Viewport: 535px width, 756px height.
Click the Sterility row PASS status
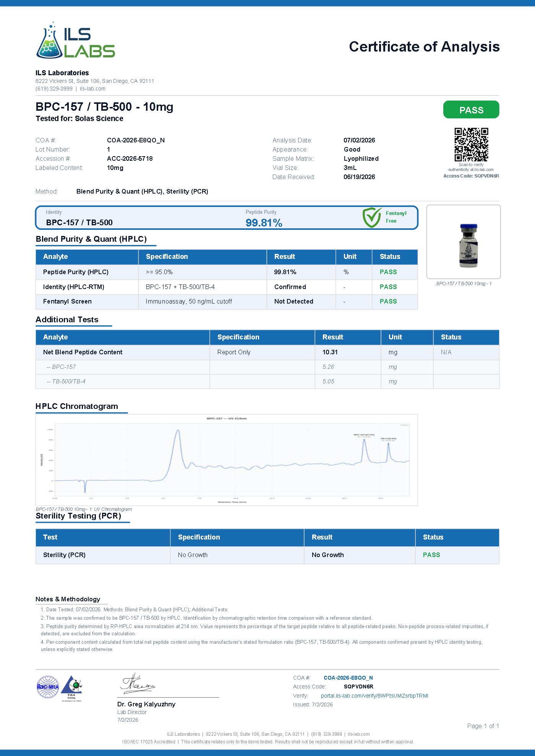coord(431,555)
